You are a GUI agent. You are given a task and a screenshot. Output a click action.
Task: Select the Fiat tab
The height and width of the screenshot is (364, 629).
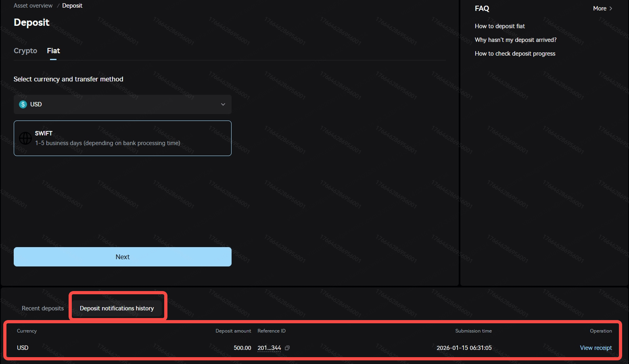(x=53, y=51)
